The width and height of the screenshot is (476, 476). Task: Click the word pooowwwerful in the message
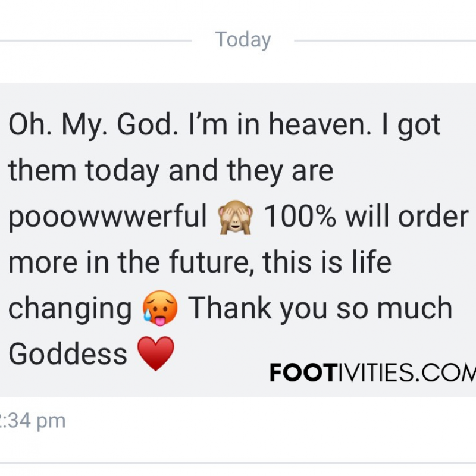click(108, 217)
